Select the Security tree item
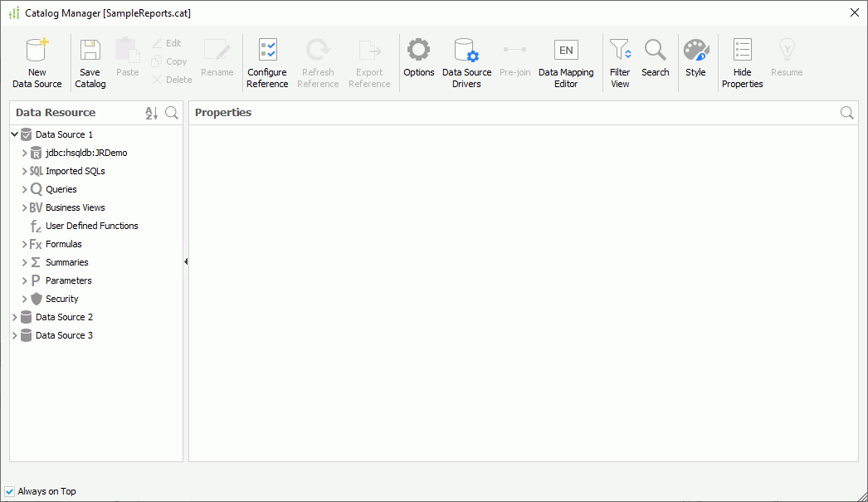The width and height of the screenshot is (868, 502). [62, 299]
